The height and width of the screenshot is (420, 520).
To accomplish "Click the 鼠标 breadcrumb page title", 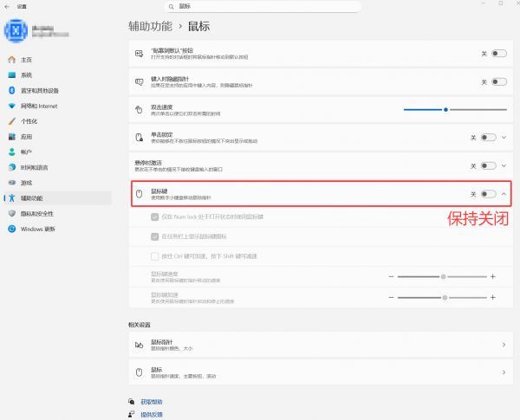I will (198, 26).
